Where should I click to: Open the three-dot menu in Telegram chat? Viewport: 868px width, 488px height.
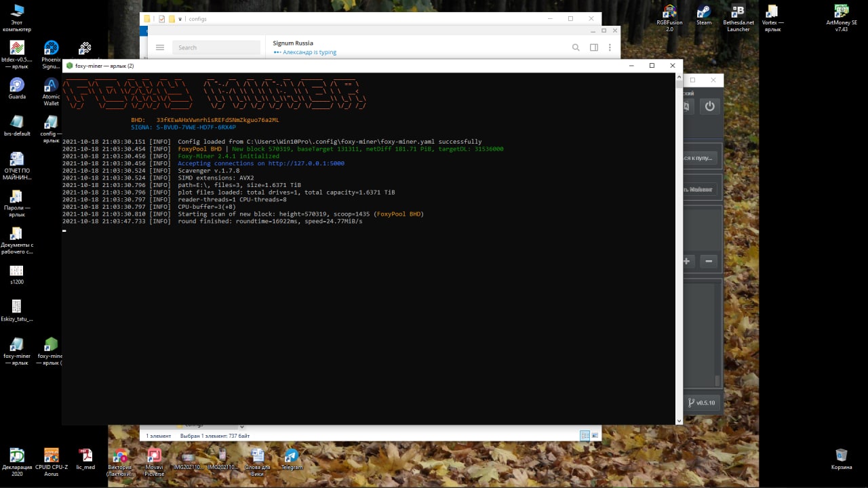pyautogui.click(x=610, y=47)
